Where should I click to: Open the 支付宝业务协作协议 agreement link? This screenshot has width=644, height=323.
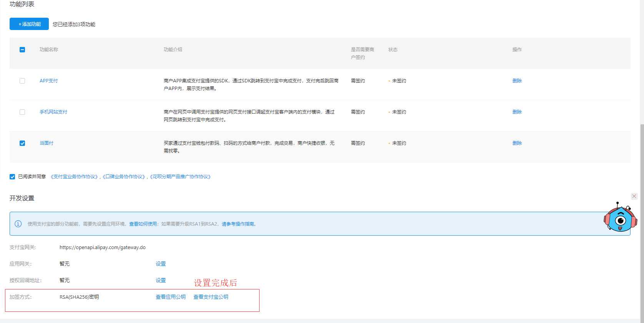[75, 177]
